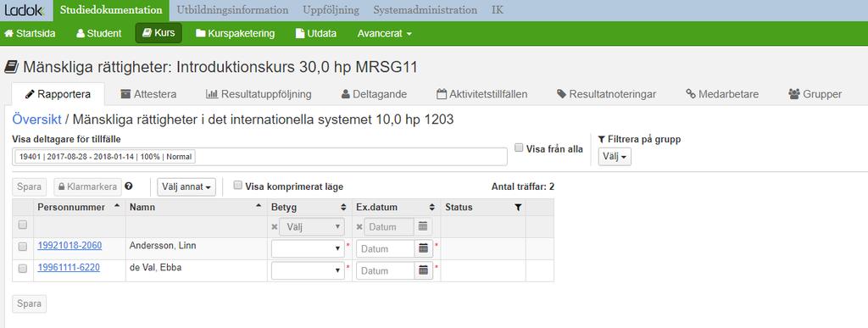Go to Startsida in the green menu
The width and height of the screenshot is (868, 328).
click(30, 33)
